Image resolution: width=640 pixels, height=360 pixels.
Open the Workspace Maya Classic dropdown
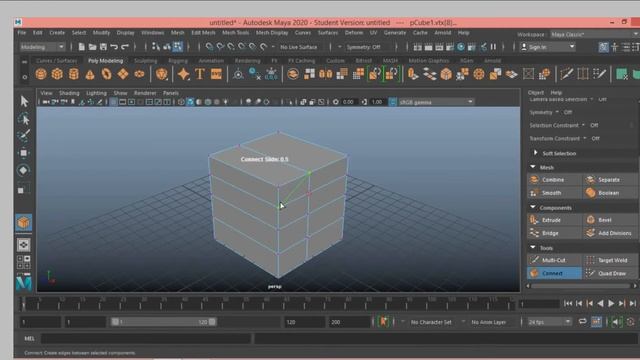coord(594,34)
